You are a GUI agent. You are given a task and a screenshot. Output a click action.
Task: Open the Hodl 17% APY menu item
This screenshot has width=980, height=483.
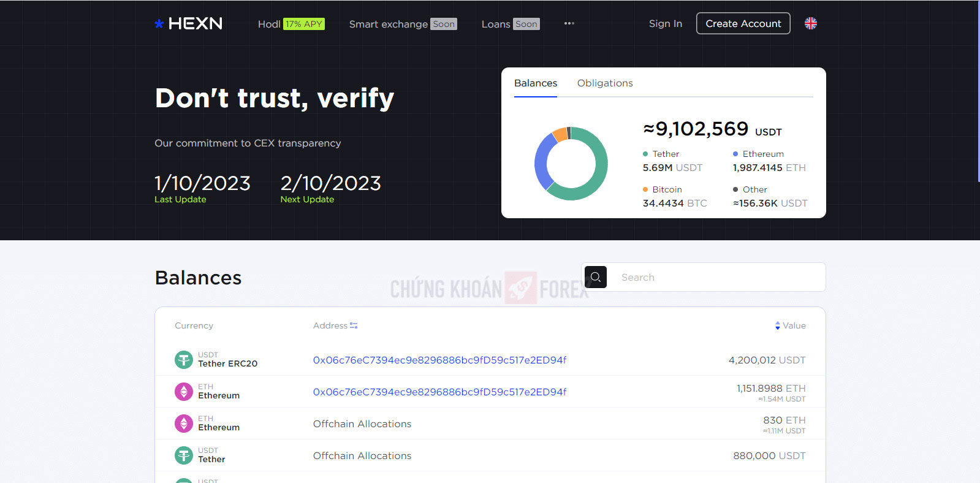(291, 24)
